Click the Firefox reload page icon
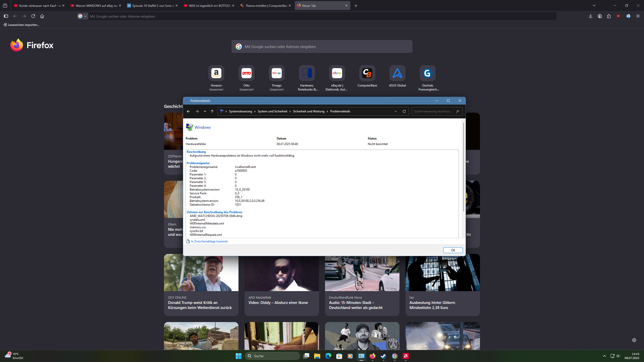This screenshot has height=362, width=644. [x=33, y=16]
